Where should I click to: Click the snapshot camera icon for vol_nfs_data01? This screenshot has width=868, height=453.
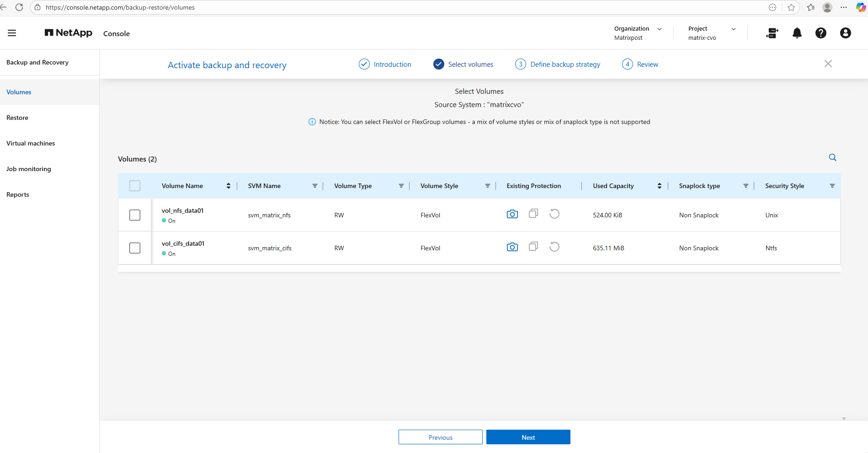point(512,214)
